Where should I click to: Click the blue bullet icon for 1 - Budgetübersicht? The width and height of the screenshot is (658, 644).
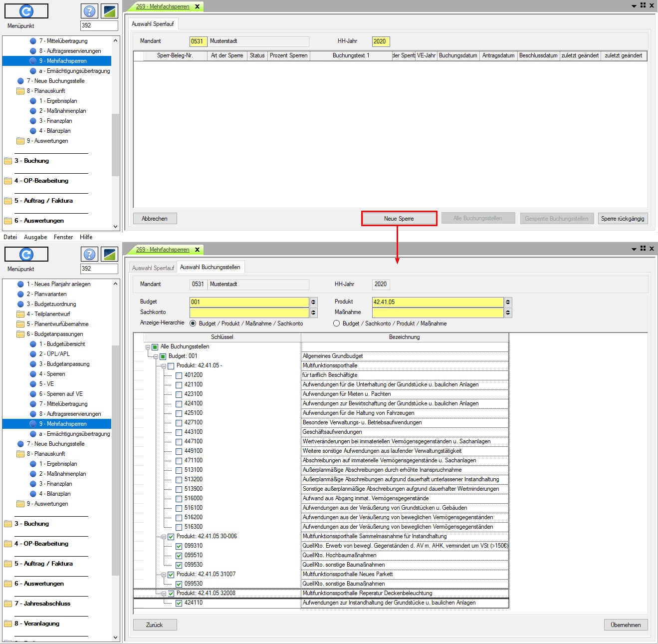pyautogui.click(x=33, y=344)
